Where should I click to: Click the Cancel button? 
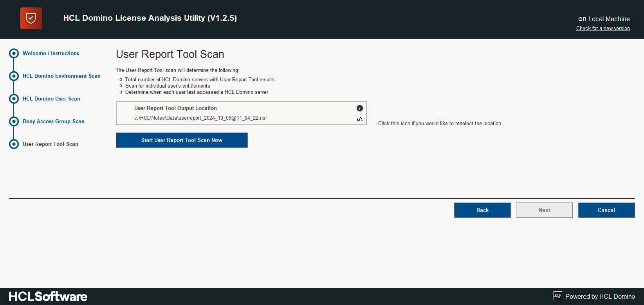click(x=606, y=210)
